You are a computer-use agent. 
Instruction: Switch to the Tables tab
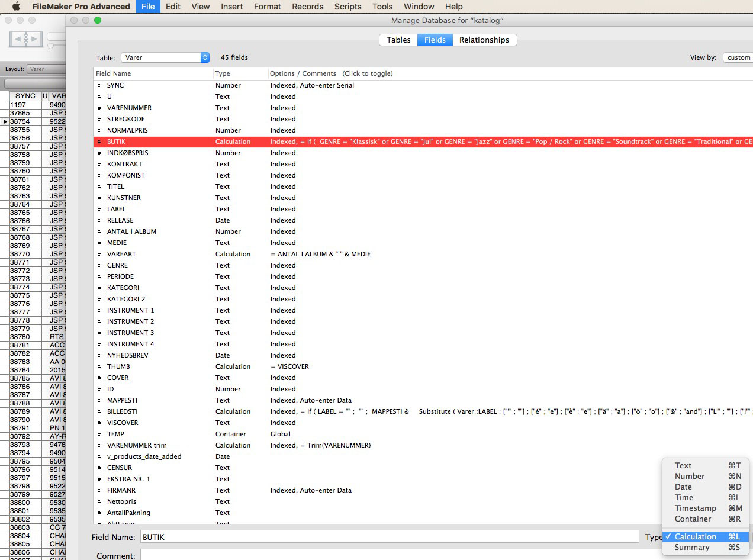(398, 40)
